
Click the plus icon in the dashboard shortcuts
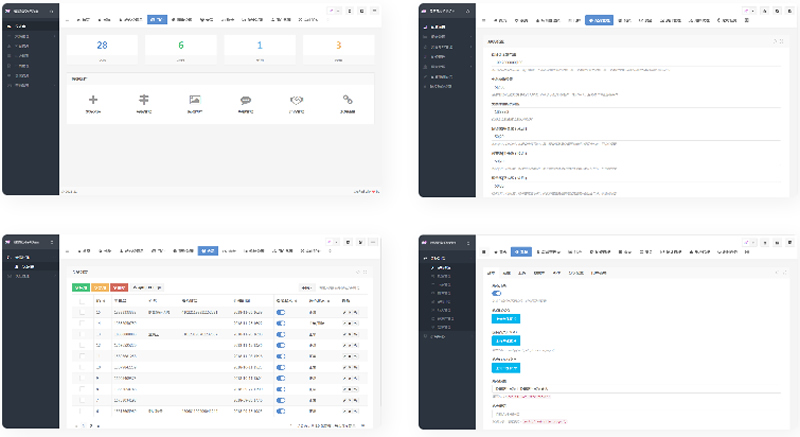93,100
